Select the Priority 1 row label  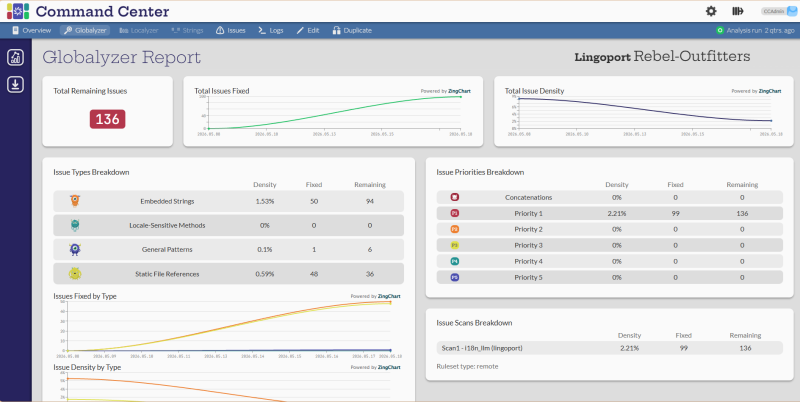coord(529,213)
